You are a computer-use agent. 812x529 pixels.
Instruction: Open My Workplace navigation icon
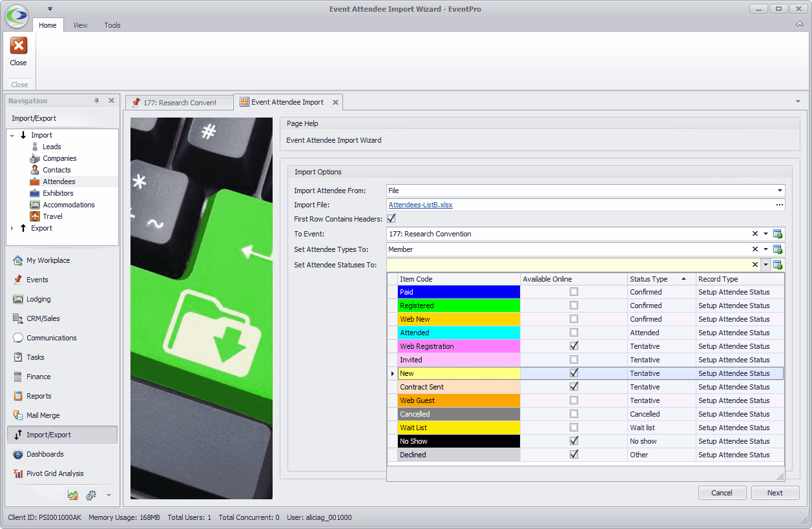tap(18, 260)
